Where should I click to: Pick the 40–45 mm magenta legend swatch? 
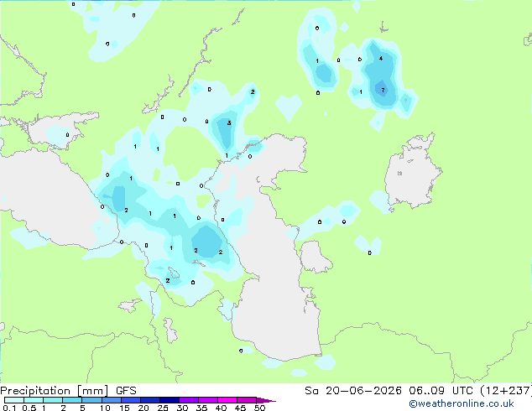pyautogui.click(x=227, y=400)
